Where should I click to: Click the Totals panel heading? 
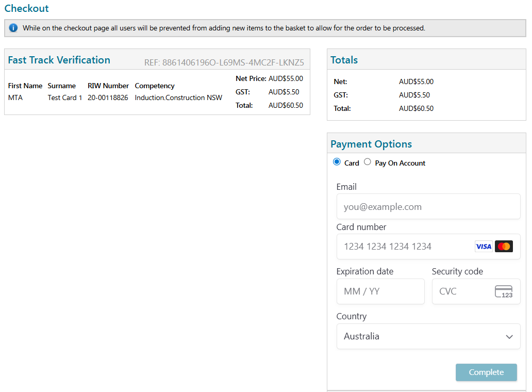click(x=344, y=60)
